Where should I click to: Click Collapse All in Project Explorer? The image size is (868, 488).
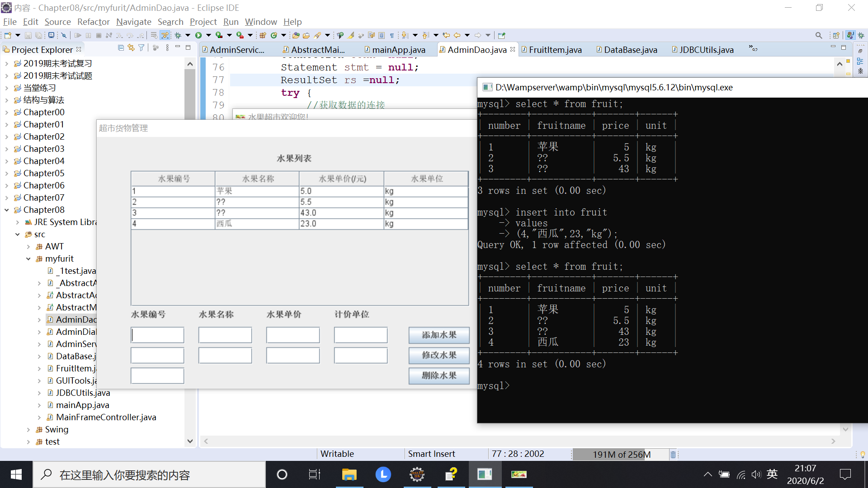[x=121, y=48]
